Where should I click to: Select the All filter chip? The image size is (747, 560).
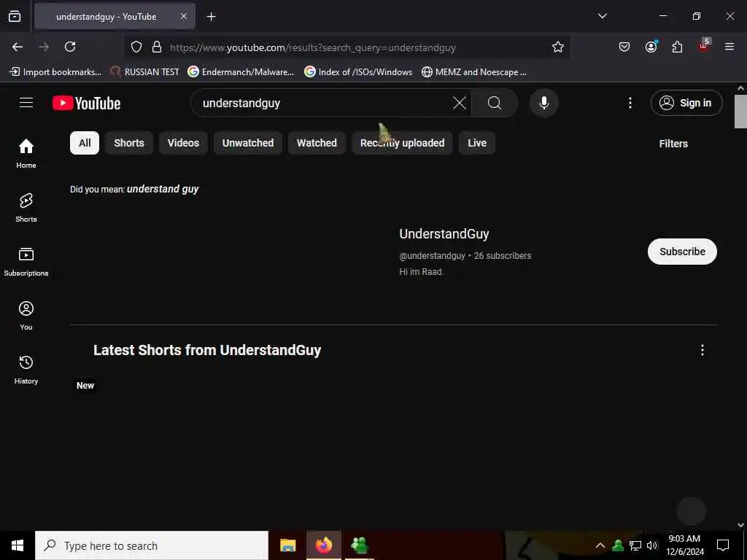[x=85, y=143]
